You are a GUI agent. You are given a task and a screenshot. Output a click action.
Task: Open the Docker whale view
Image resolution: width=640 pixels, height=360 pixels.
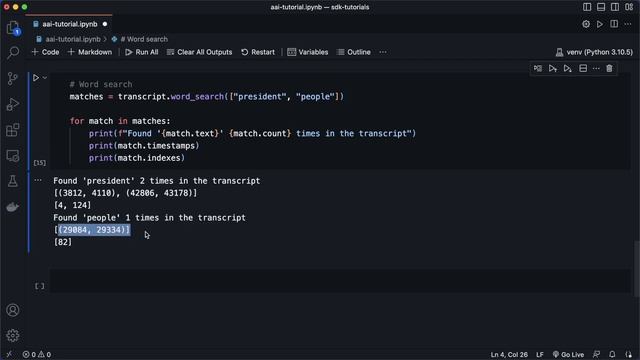[x=13, y=207]
